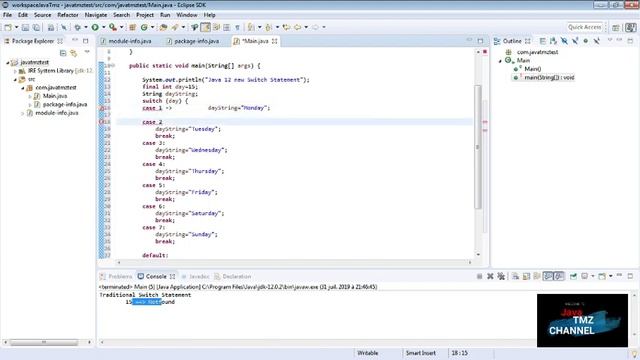Click Remove All Terminated Launches in Console
Image resolution: width=640 pixels, height=360 pixels.
pos(501,276)
